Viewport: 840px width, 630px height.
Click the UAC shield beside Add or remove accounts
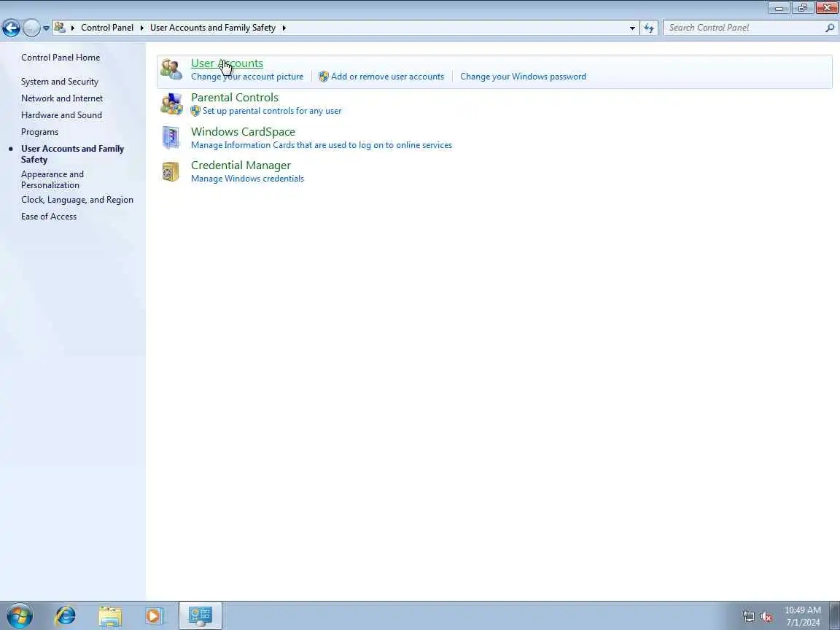click(324, 77)
